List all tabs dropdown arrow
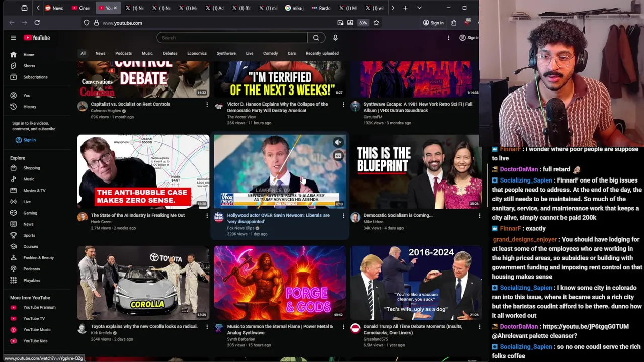 pos(419,8)
